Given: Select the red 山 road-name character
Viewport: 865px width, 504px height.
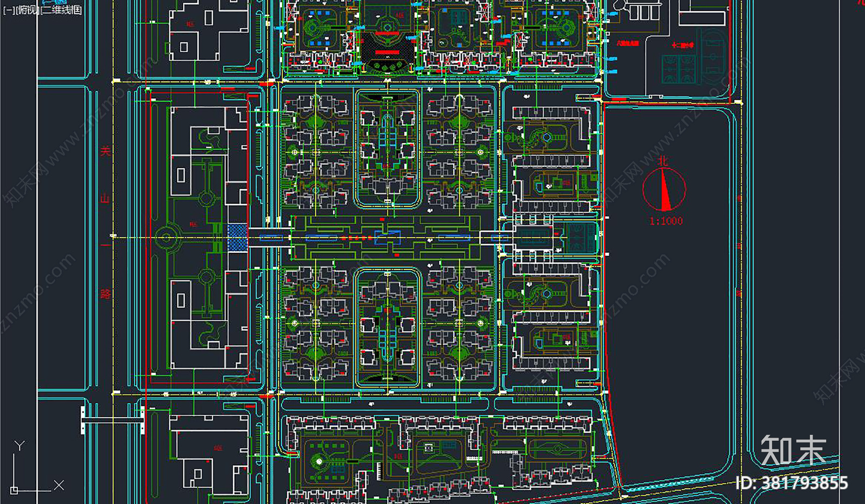Looking at the screenshot, I should (105, 198).
